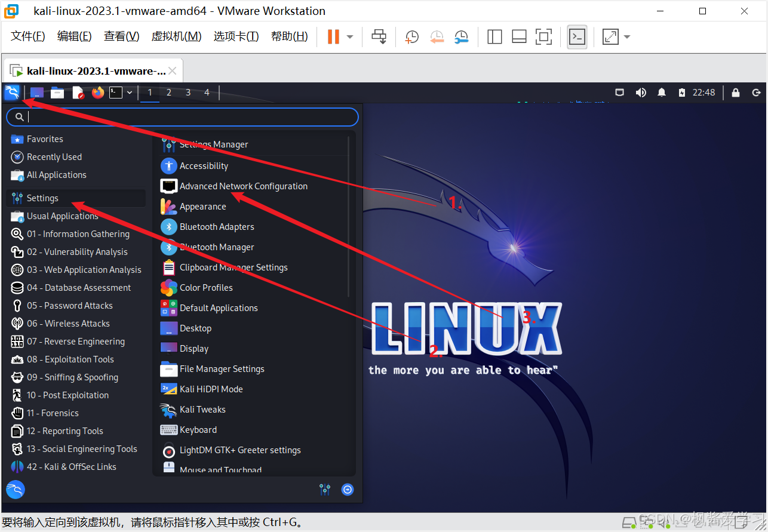
Task: Open the notifications bell icon
Action: [662, 93]
